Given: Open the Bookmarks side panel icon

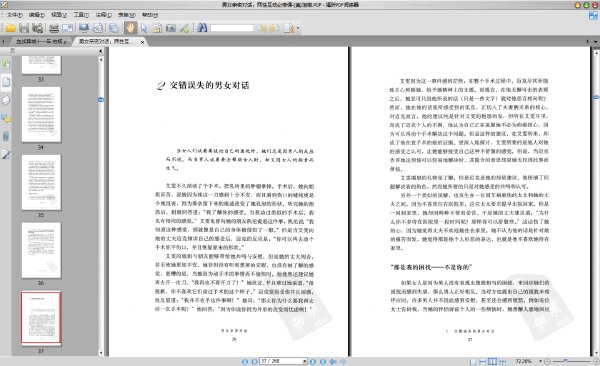Looking at the screenshot, I should pos(6,64).
